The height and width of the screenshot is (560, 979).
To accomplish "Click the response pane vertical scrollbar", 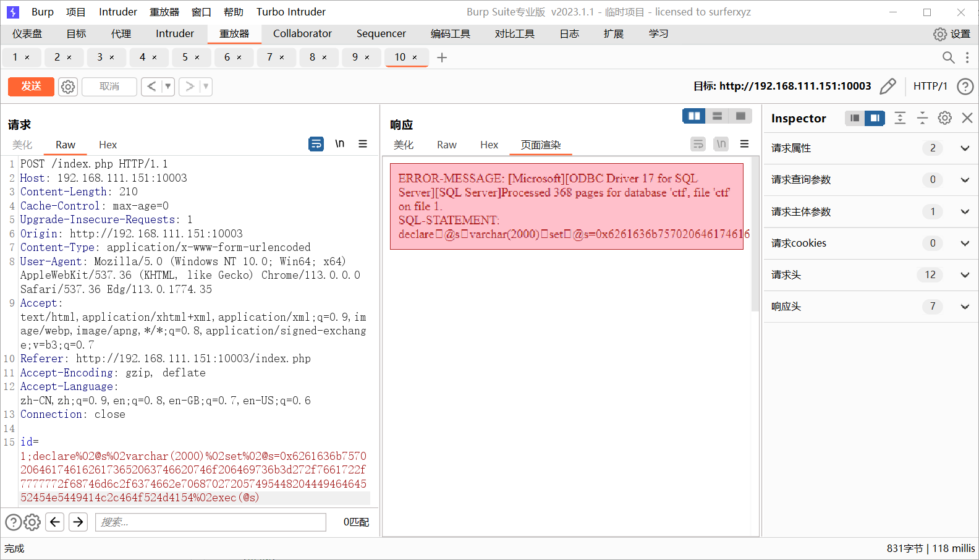I will (x=755, y=235).
